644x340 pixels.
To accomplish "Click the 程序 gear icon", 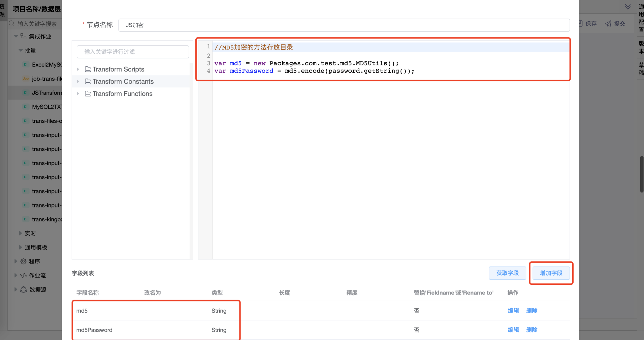I will tap(23, 261).
